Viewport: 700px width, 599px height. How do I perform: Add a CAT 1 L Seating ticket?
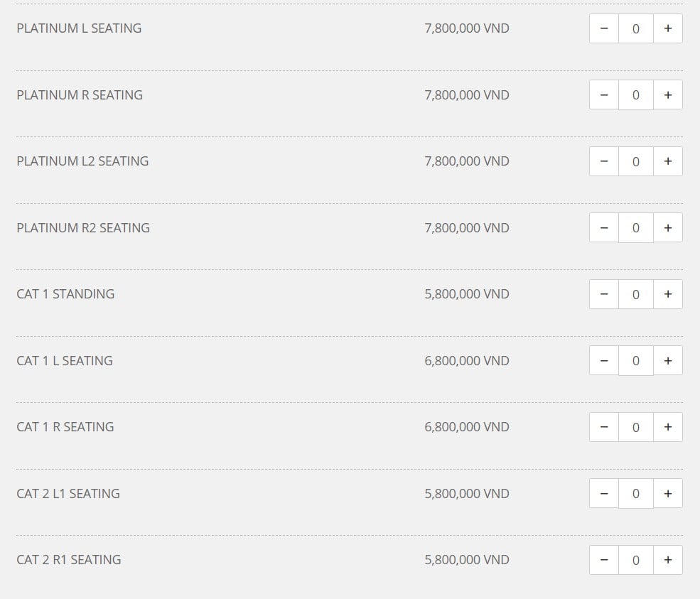[668, 360]
